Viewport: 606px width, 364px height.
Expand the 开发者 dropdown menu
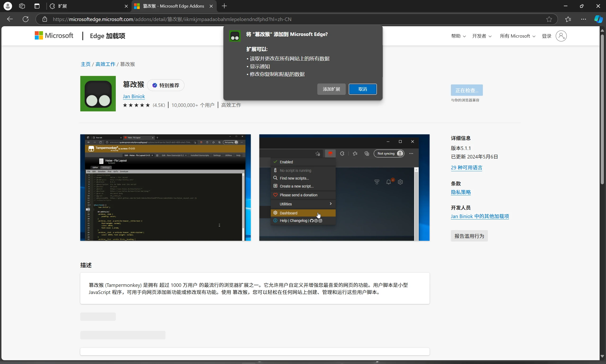(481, 36)
